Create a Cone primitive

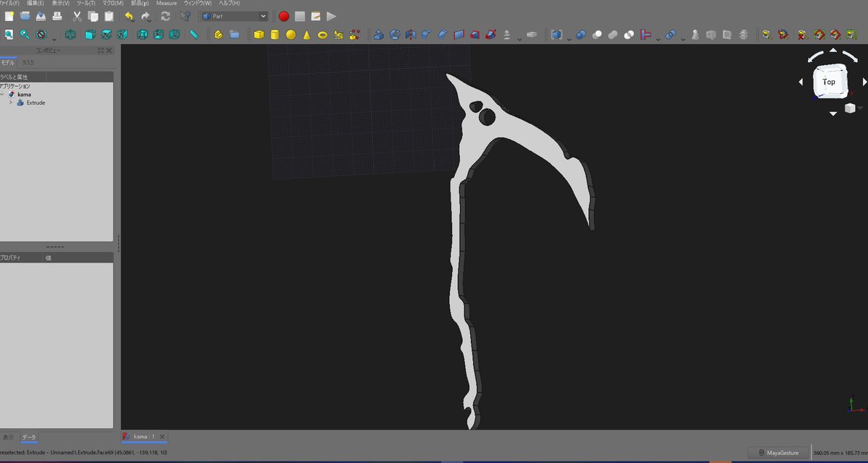tap(307, 34)
